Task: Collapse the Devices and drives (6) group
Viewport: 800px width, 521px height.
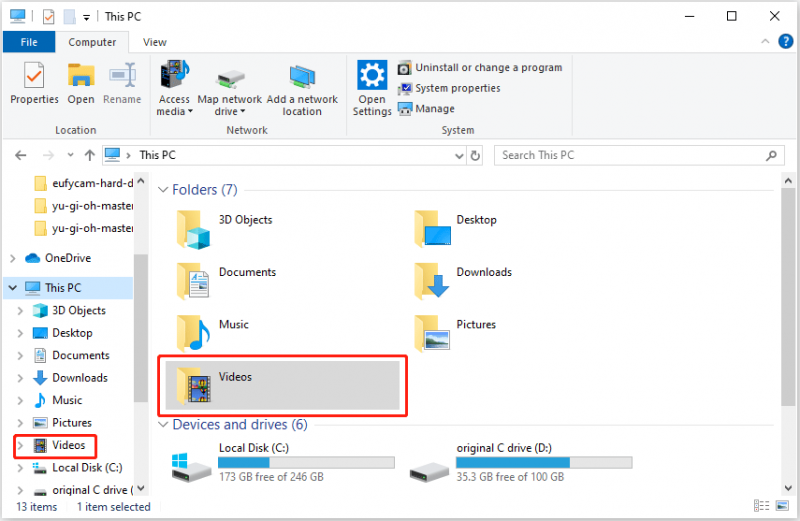Action: [163, 425]
